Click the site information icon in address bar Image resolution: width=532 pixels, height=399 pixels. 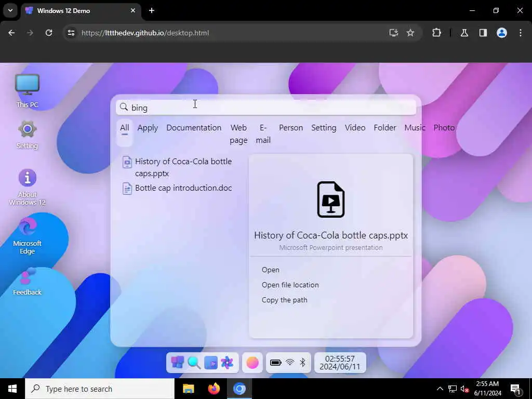tap(71, 33)
